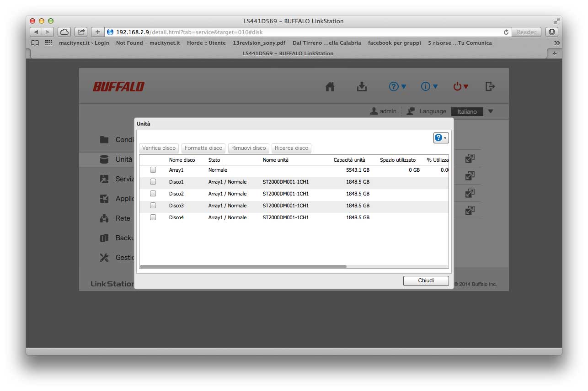Click the network Rete sidebar icon

[x=104, y=218]
